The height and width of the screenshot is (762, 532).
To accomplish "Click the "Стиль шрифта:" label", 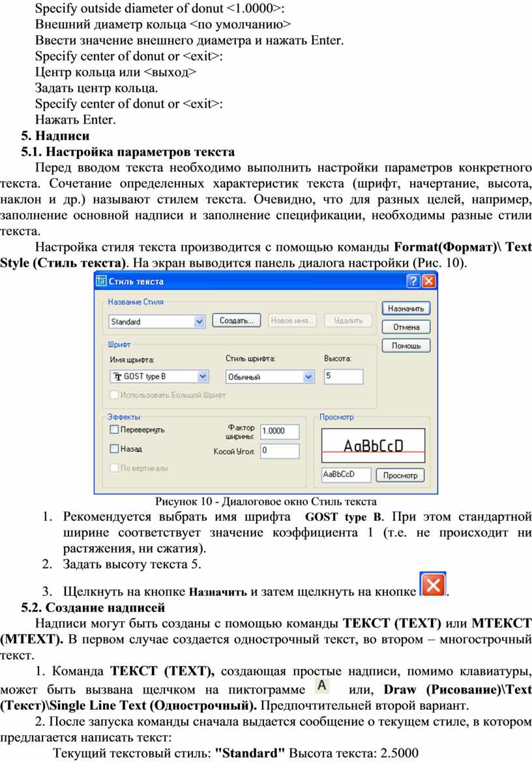I will pyautogui.click(x=250, y=359).
